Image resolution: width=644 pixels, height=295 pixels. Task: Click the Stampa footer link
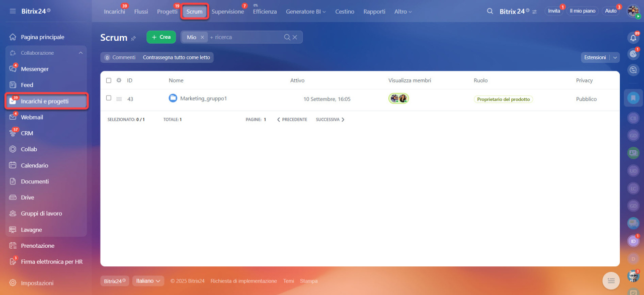pyautogui.click(x=309, y=281)
